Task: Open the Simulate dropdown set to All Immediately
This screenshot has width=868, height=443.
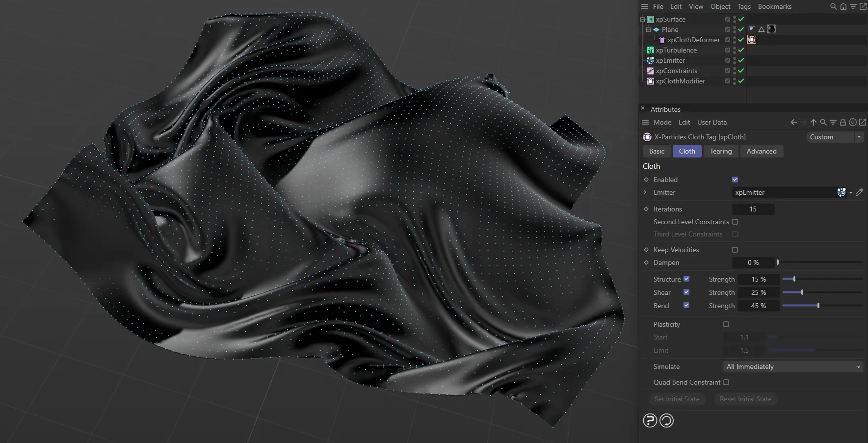Action: (792, 366)
